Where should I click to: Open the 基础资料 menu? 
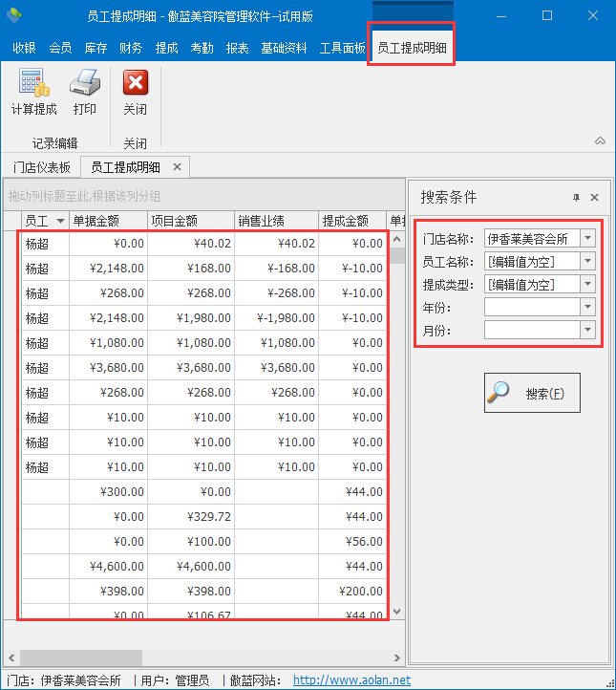(284, 48)
